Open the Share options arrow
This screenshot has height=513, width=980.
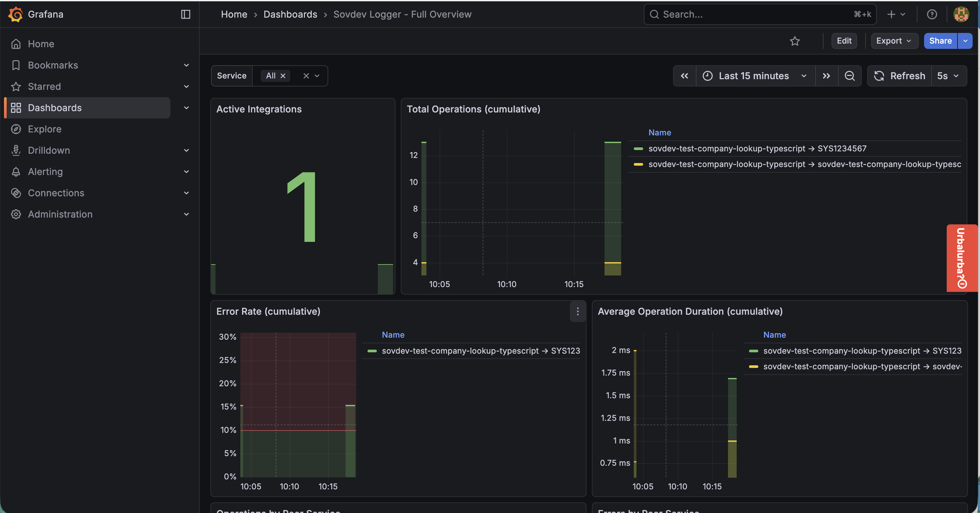pos(965,41)
